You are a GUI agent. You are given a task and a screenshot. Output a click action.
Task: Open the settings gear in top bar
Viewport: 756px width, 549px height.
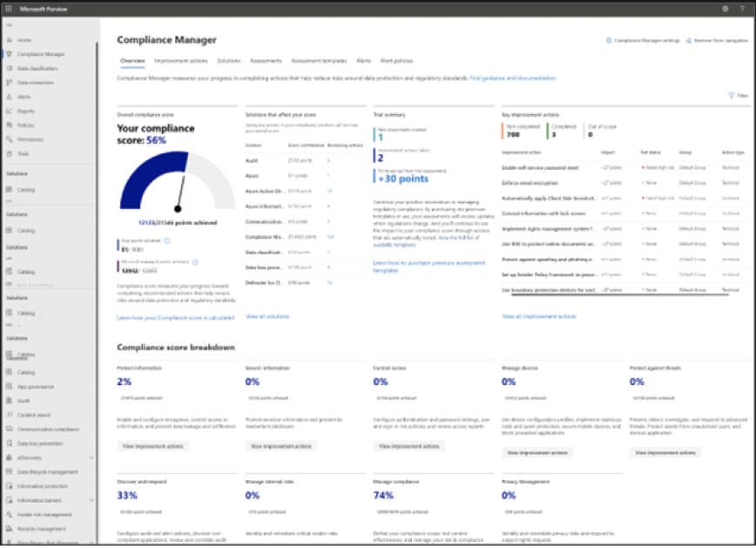point(726,9)
